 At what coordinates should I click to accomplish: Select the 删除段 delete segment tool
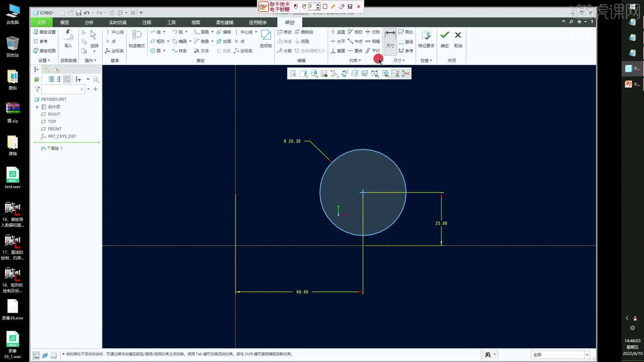click(304, 32)
